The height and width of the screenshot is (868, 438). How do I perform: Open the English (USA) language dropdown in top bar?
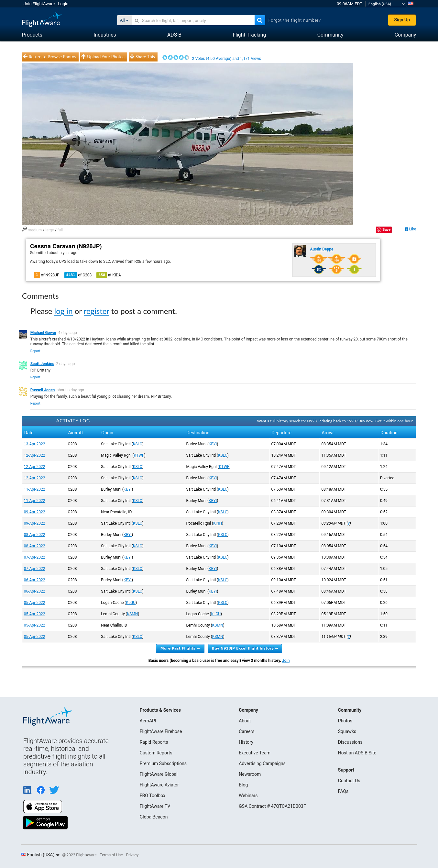click(386, 4)
